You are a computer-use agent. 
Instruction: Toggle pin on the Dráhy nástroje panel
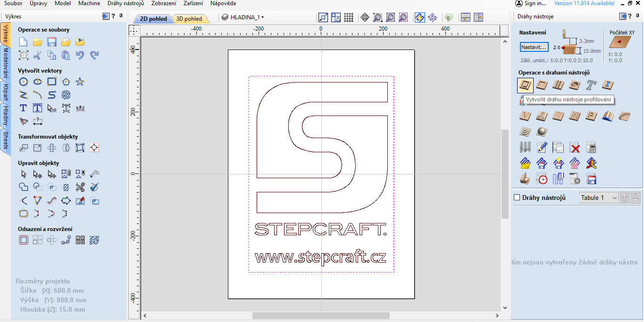(x=639, y=16)
